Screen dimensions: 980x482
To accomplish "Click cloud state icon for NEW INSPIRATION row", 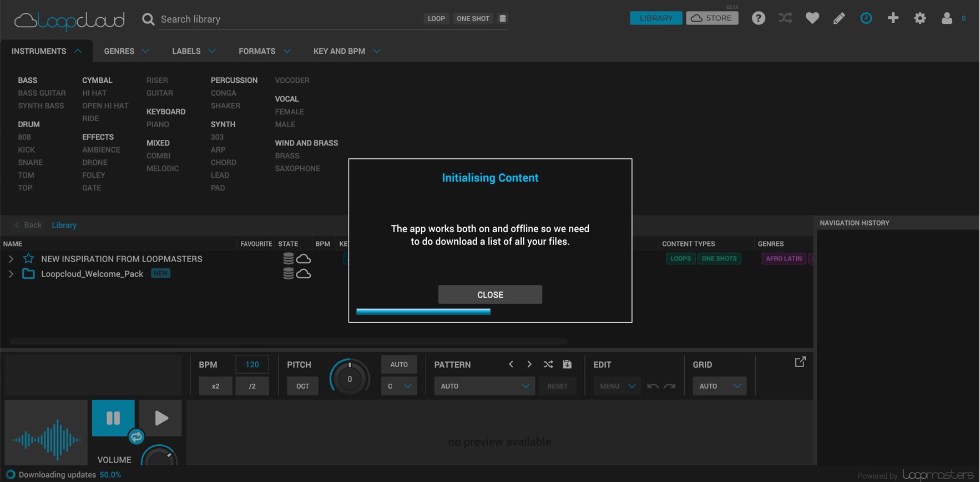I will point(304,259).
